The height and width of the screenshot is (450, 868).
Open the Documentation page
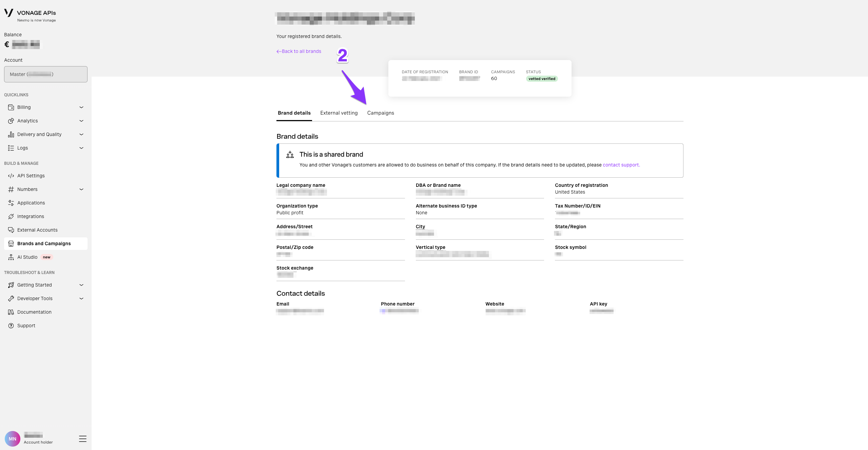[x=34, y=312]
